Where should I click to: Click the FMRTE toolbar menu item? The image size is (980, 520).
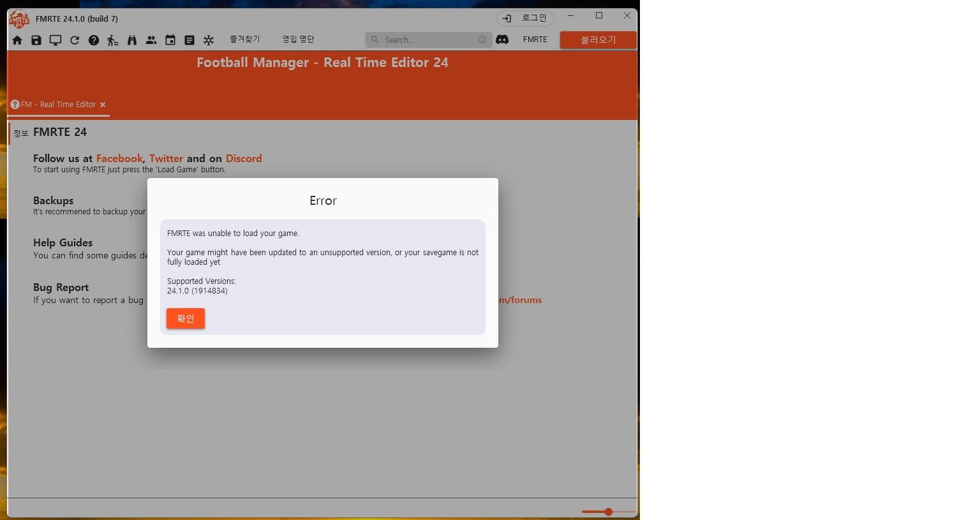[535, 40]
